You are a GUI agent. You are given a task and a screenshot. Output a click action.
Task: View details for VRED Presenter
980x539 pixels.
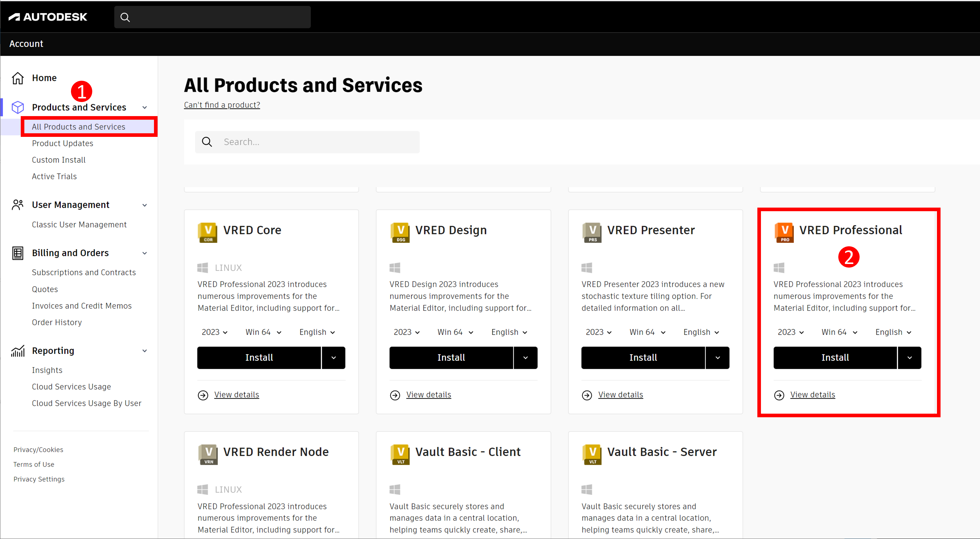coord(621,395)
